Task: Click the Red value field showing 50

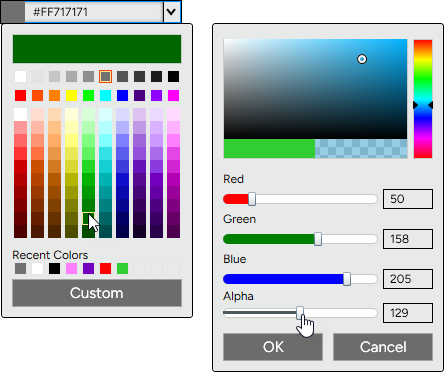Action: pos(408,199)
